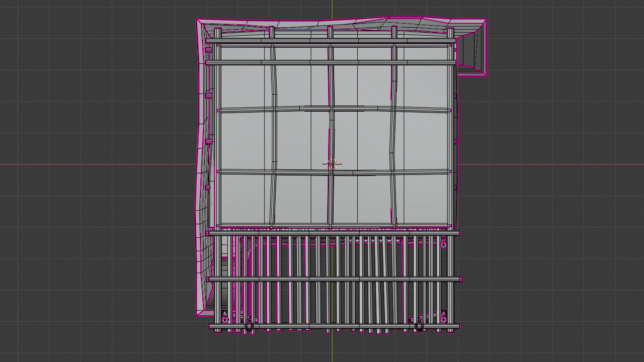
Task: Select the spoked wheel at the bottom-left corner
Action: pyautogui.click(x=225, y=319)
